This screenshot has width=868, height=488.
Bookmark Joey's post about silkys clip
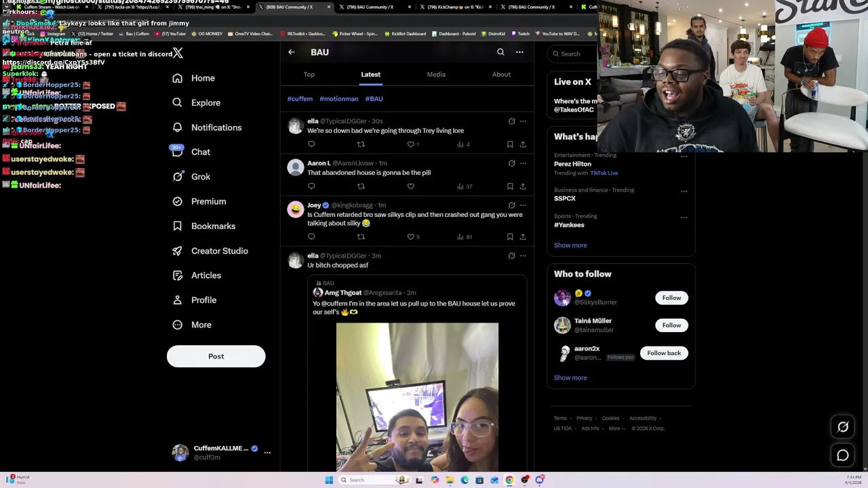tap(510, 237)
